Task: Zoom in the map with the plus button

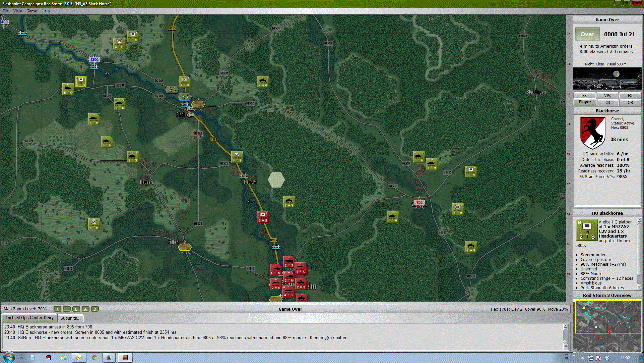Action: [x=57, y=309]
